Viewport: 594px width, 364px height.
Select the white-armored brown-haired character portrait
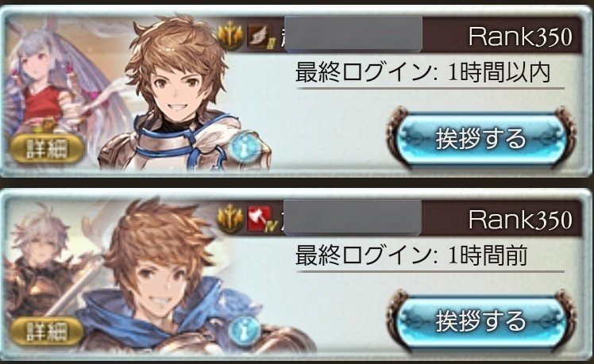(x=182, y=94)
